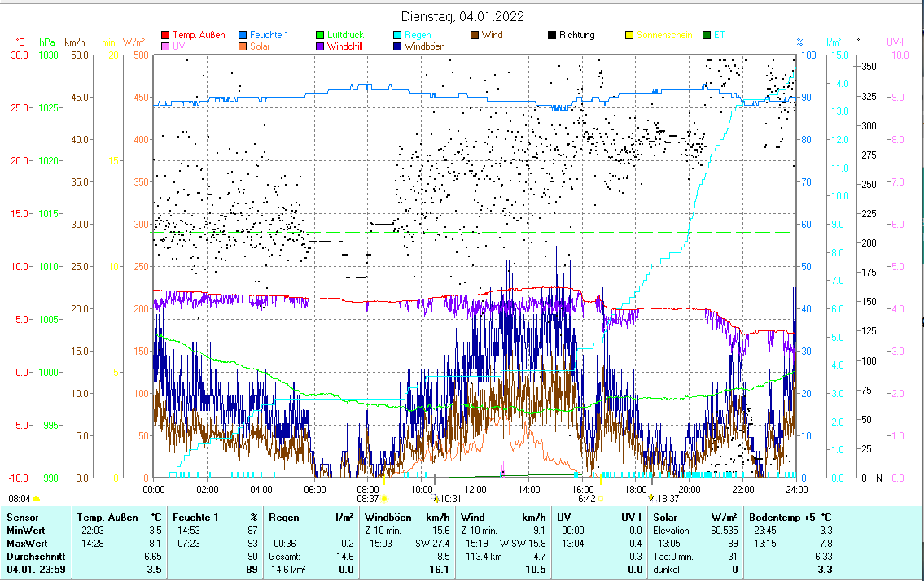Click the brown Wind legend swatch
Viewport: 924px width, 581px height.
474,36
